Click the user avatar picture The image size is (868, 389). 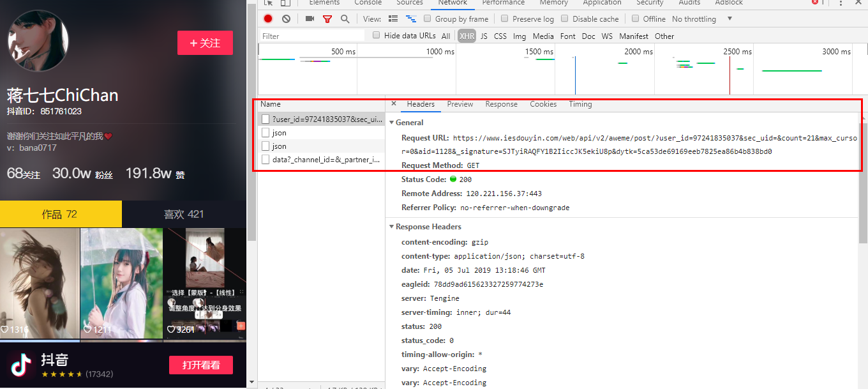coord(38,41)
